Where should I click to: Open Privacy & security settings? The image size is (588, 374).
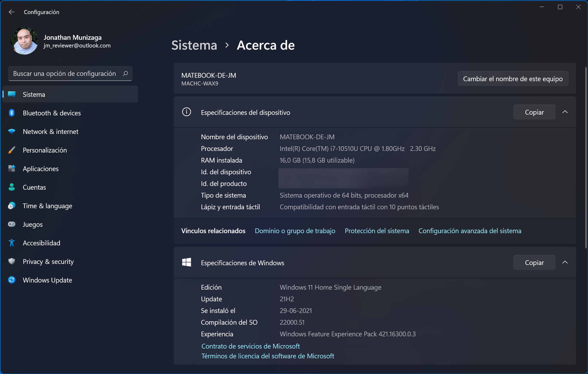coord(48,262)
